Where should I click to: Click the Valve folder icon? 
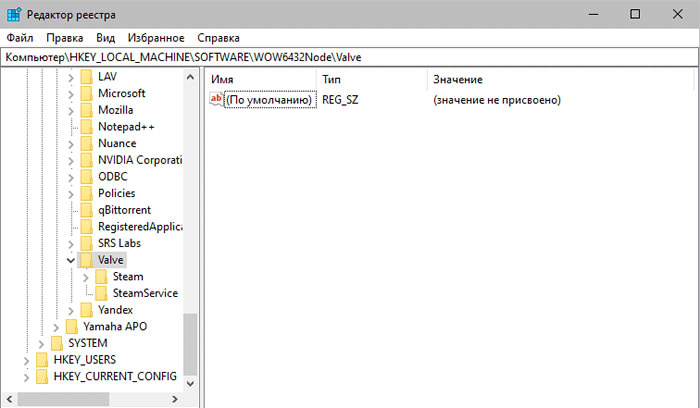[x=87, y=260]
